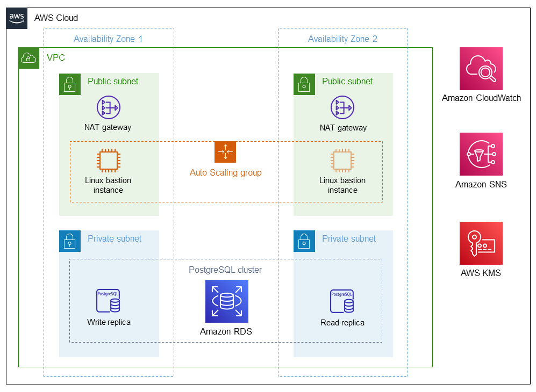The height and width of the screenshot is (392, 536).
Task: Expand the Availability Zone 2 boundary
Action: 342,39
